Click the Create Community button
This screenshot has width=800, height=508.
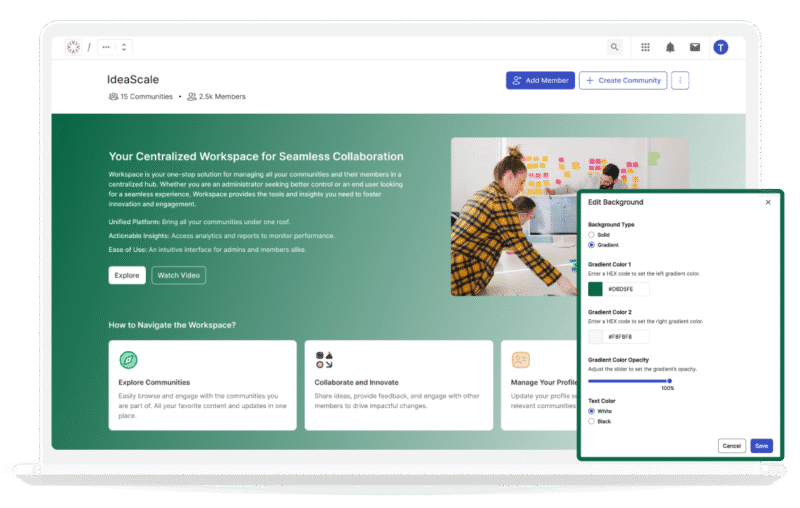[x=623, y=80]
